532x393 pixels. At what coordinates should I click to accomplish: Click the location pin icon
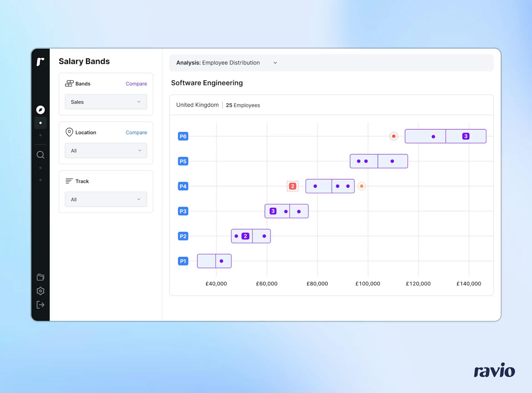coord(69,132)
